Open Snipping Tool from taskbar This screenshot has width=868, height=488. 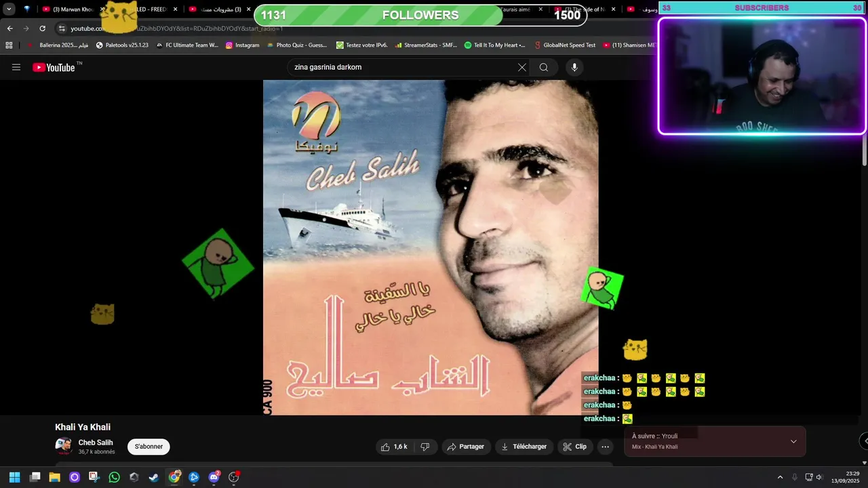click(x=94, y=477)
